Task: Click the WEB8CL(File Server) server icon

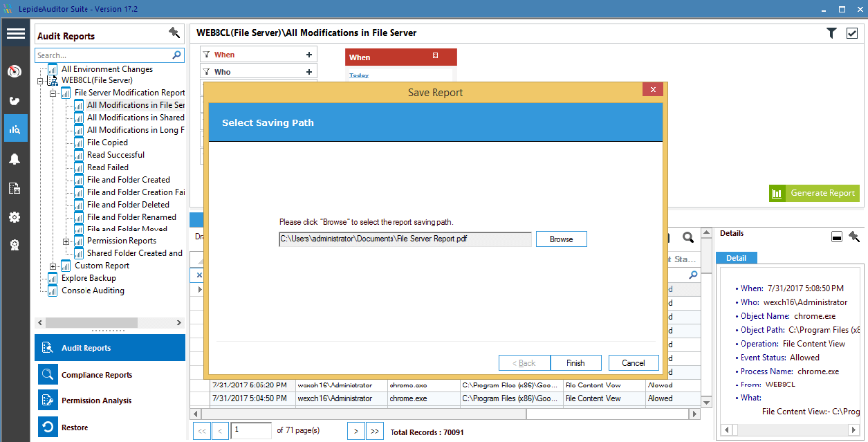Action: coord(53,80)
